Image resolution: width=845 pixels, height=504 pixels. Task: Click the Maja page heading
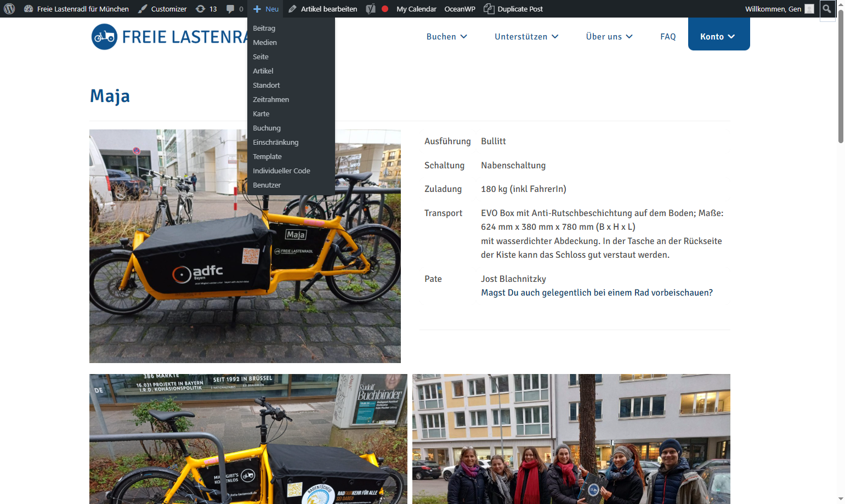point(110,96)
